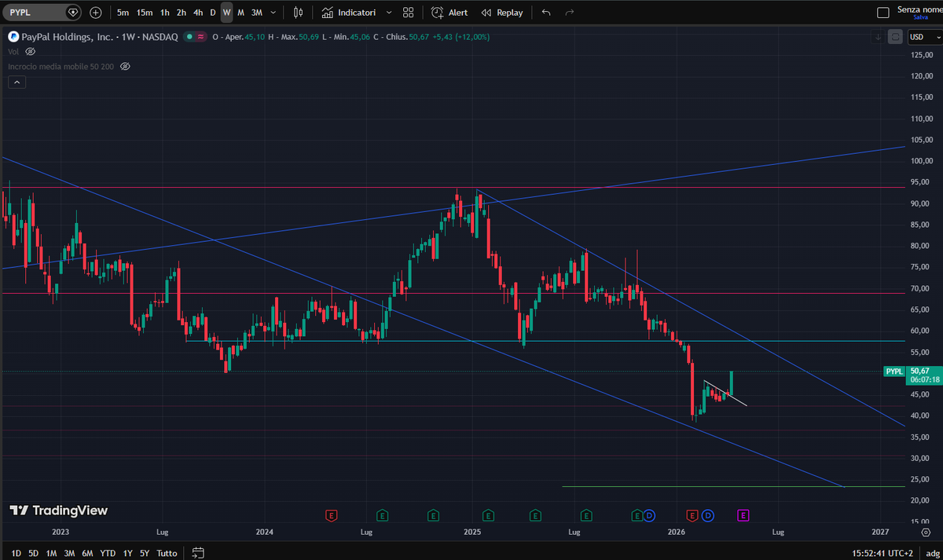Image resolution: width=943 pixels, height=560 pixels.
Task: Select the 1Y date range
Action: click(127, 553)
